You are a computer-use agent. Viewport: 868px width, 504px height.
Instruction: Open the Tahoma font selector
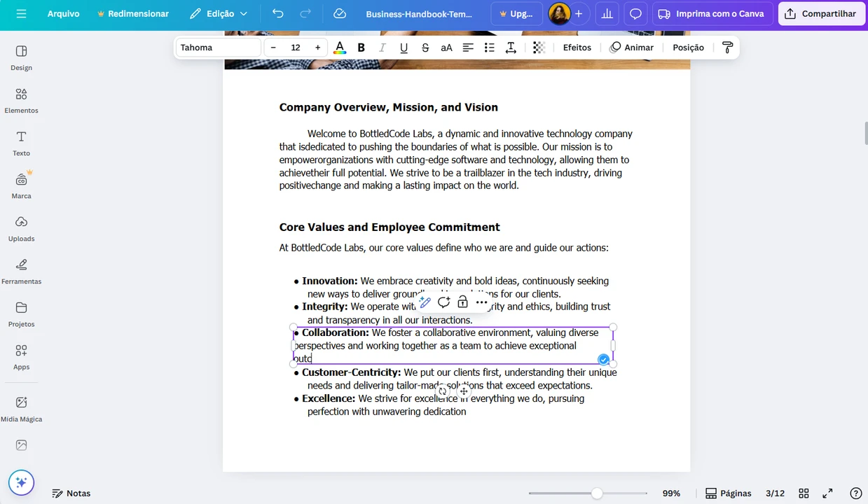pyautogui.click(x=218, y=48)
